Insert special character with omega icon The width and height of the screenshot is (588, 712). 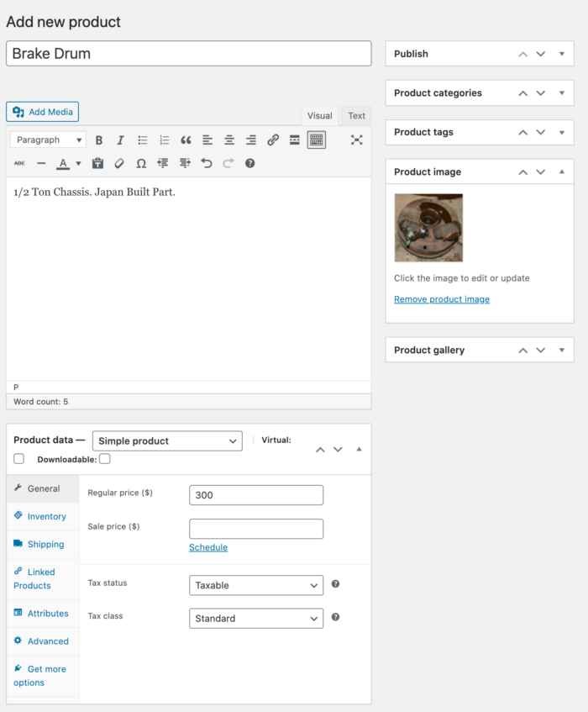(x=141, y=163)
